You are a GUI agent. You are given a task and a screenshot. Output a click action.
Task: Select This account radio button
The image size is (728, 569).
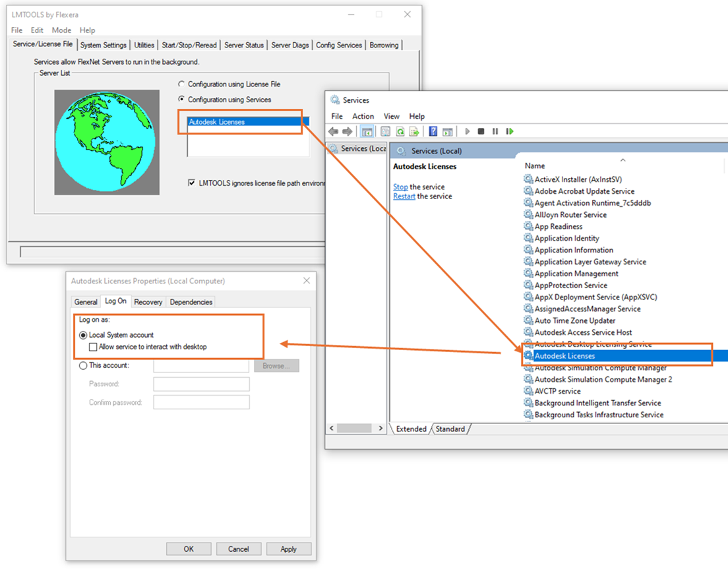pos(83,366)
